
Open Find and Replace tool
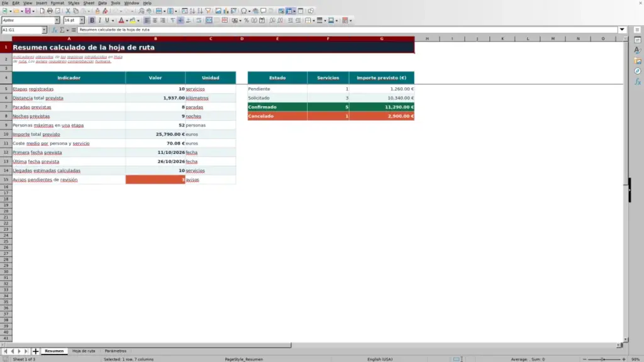142,11
